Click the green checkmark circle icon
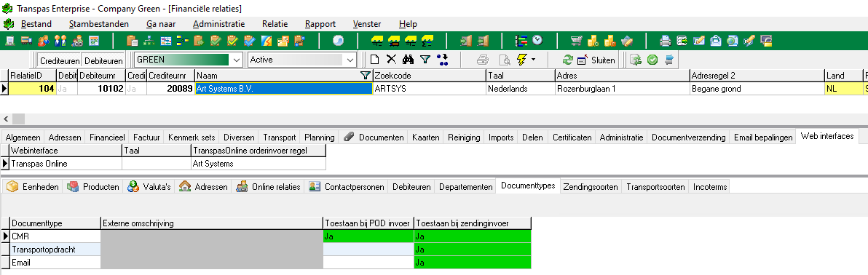This screenshot has height=275, width=868. coord(652,60)
